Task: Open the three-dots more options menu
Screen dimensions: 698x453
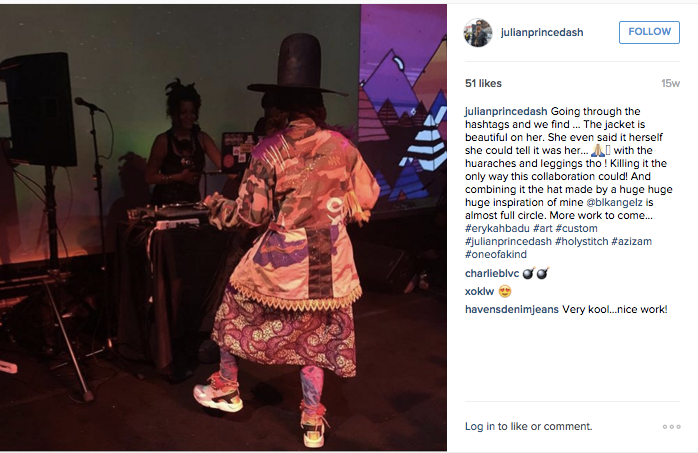Action: click(671, 427)
